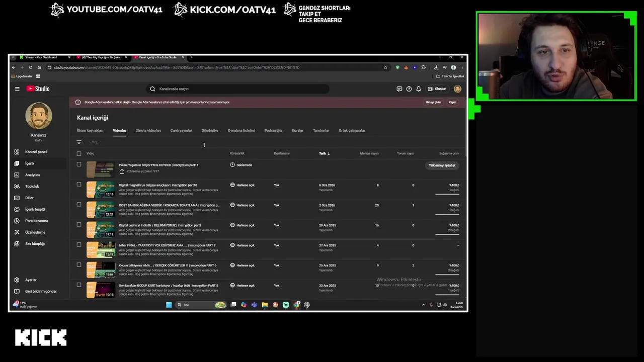The image size is (644, 362).
Task: Open Topluluk in sidebar
Action: 32,187
